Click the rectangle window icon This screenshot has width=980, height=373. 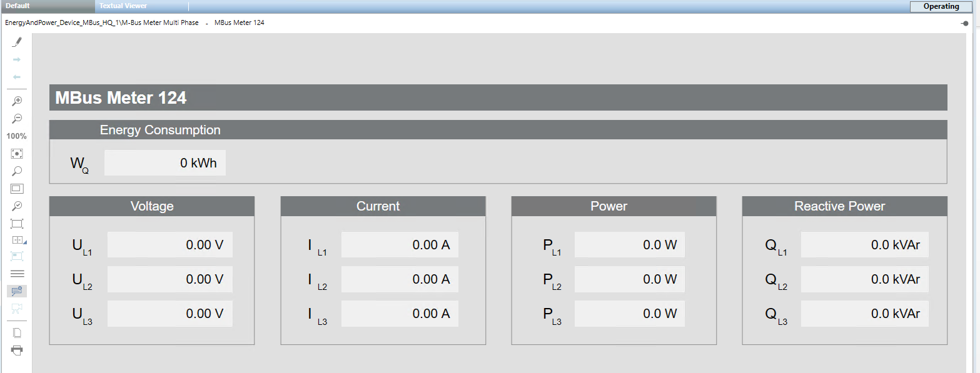[x=17, y=189]
